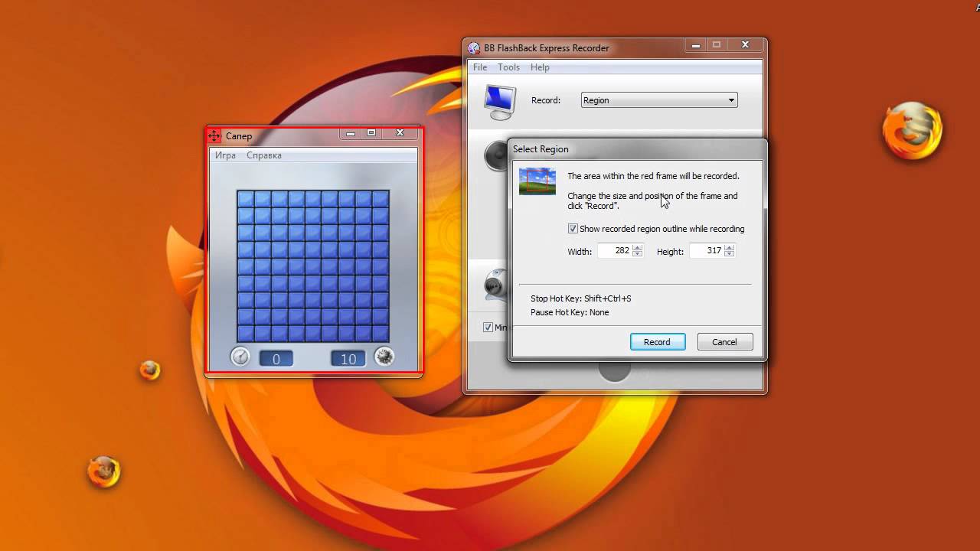Click the top-left tile of minesweeper grid
980x551 pixels.
(x=246, y=199)
